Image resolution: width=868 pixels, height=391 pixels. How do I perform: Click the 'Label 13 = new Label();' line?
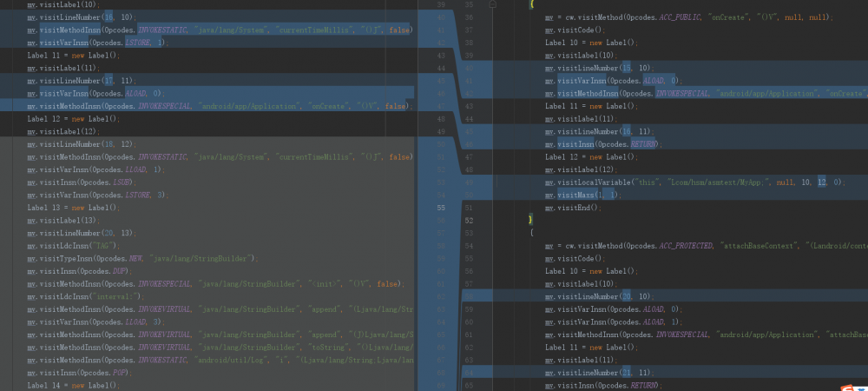pos(73,208)
